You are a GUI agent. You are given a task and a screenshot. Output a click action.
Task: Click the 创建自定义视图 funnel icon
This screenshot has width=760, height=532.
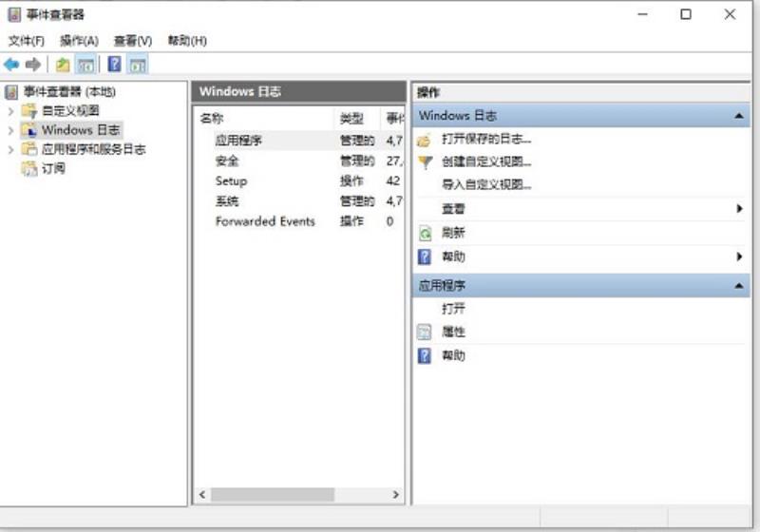click(425, 161)
